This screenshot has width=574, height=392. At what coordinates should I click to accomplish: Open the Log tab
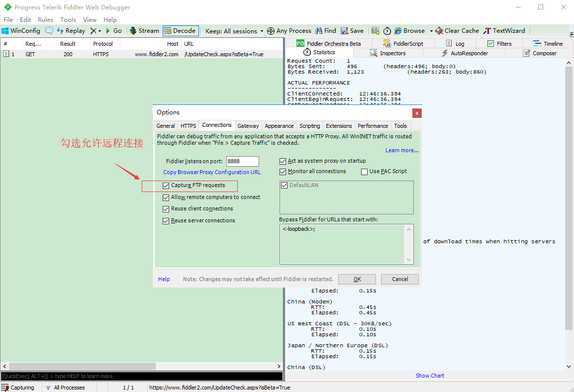point(455,44)
